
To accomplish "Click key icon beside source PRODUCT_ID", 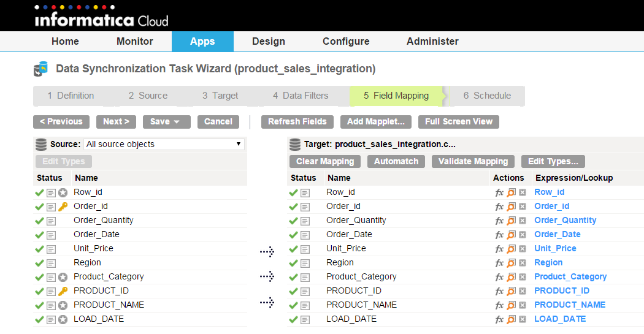I will click(x=63, y=291).
